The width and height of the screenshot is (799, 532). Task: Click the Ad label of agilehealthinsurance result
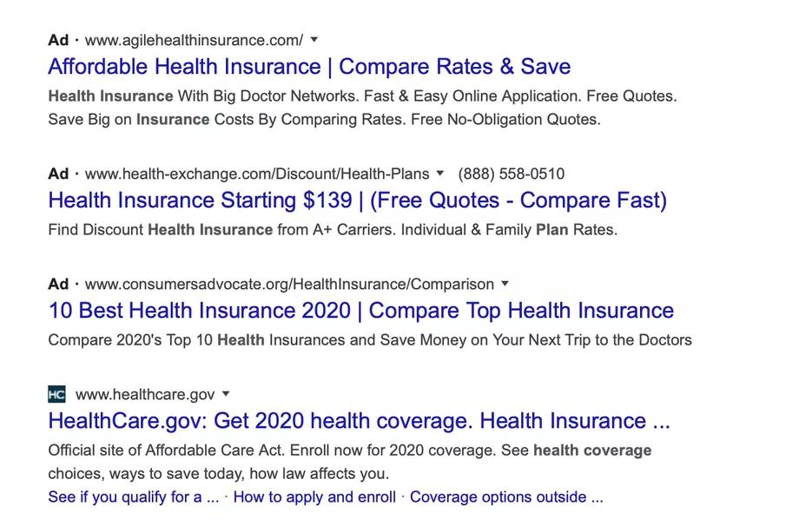(58, 40)
